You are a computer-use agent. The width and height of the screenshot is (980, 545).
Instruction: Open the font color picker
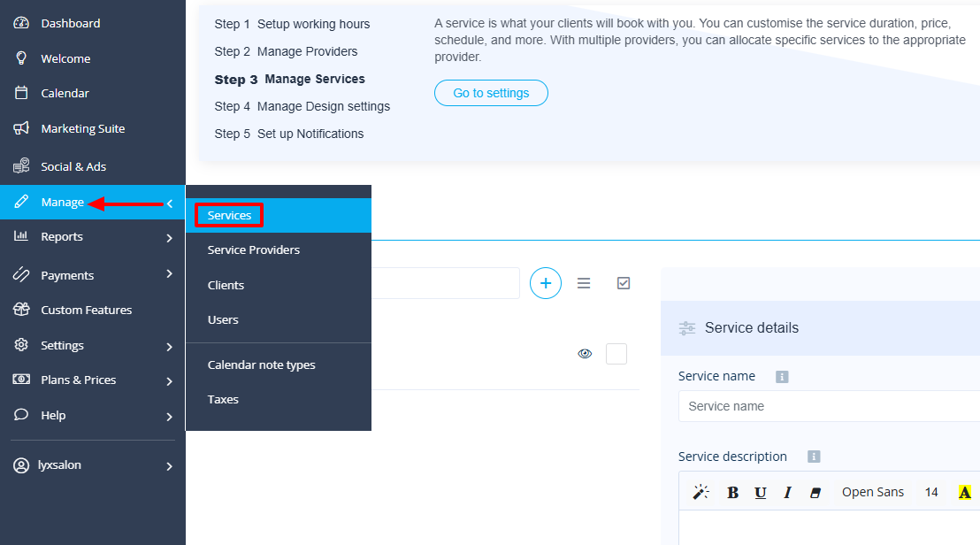[964, 492]
